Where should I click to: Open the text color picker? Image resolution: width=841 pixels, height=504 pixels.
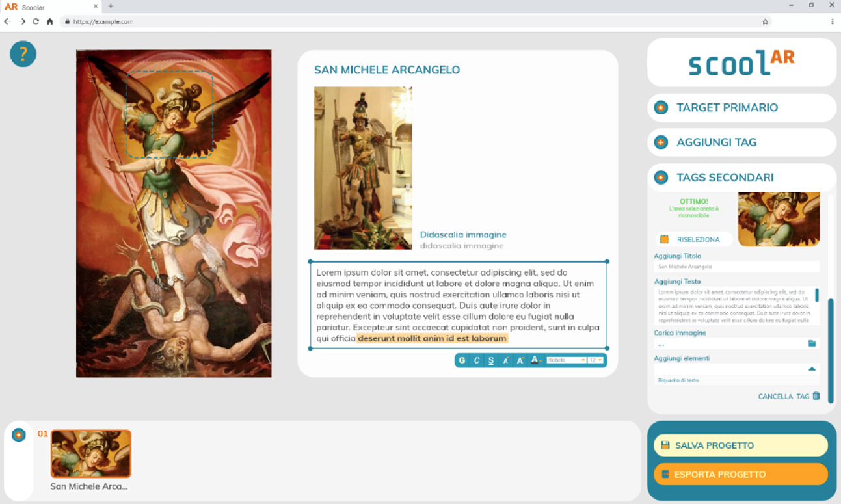tap(535, 360)
